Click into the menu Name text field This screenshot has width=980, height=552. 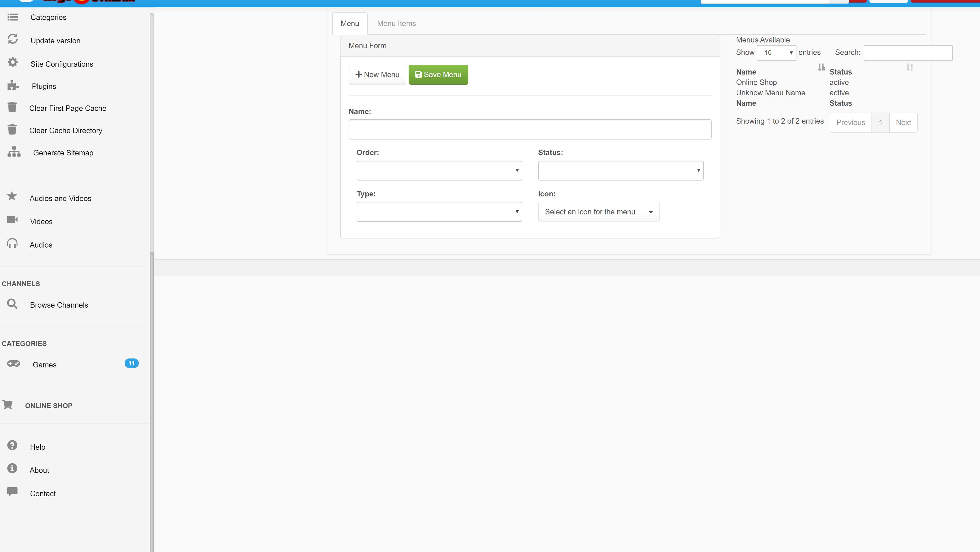[x=530, y=129]
